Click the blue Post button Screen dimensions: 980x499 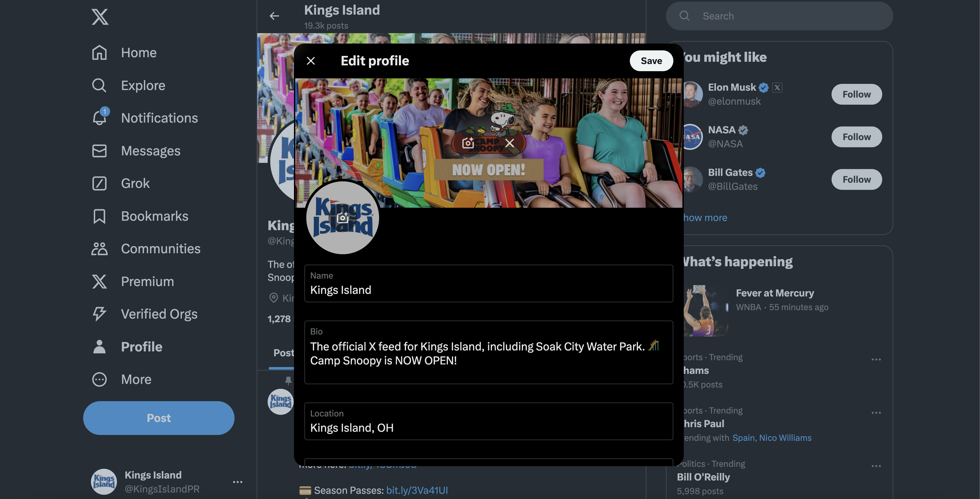pos(159,418)
